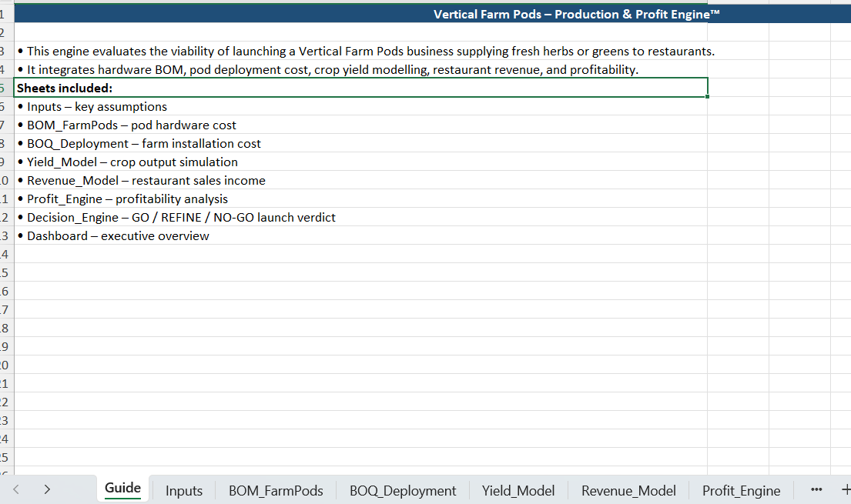Select cell 'Yield_Model – crop output simulation'
851x504 pixels.
coord(361,162)
